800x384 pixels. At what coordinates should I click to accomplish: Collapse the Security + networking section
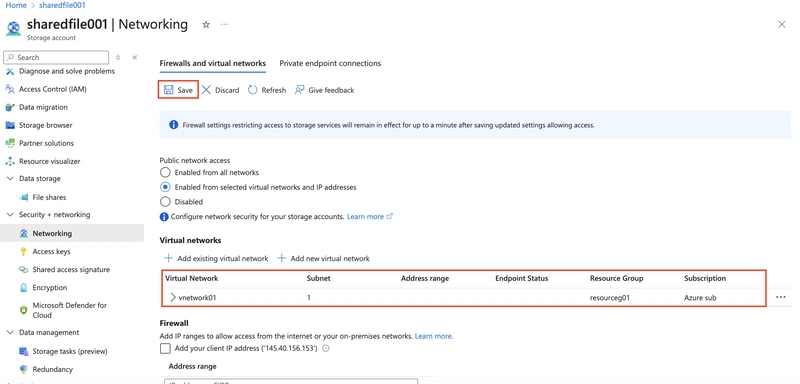(x=10, y=215)
